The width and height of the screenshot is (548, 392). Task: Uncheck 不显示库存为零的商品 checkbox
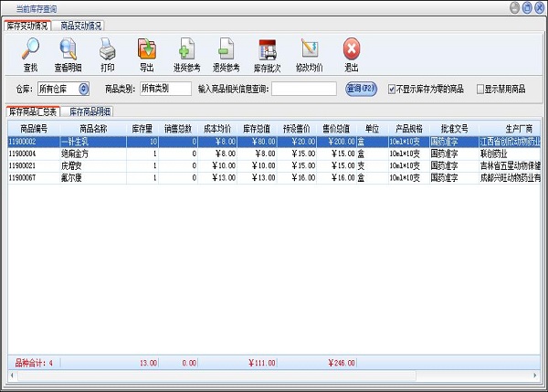click(393, 89)
